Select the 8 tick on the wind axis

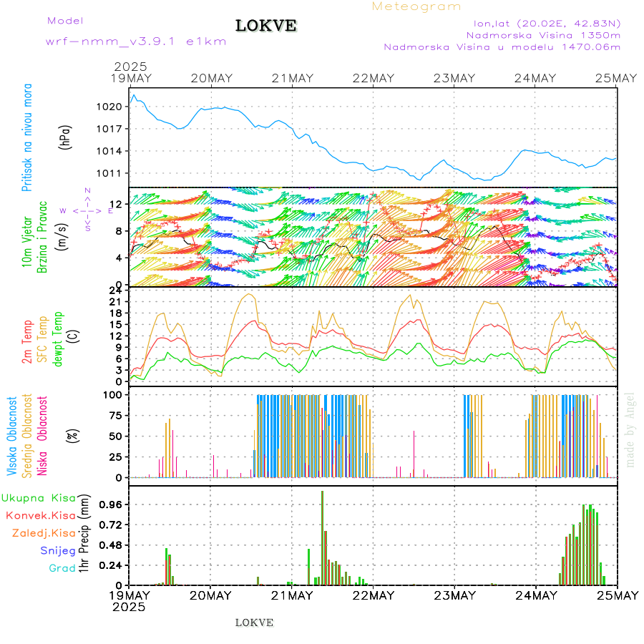click(x=119, y=231)
